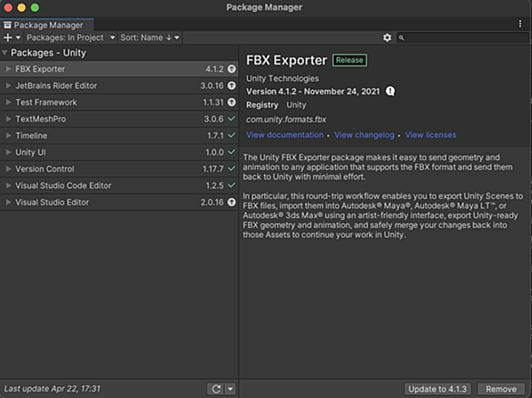This screenshot has height=398, width=532.
Task: Click version 3.0.6 on TextMeshPro row
Action: pyautogui.click(x=213, y=119)
